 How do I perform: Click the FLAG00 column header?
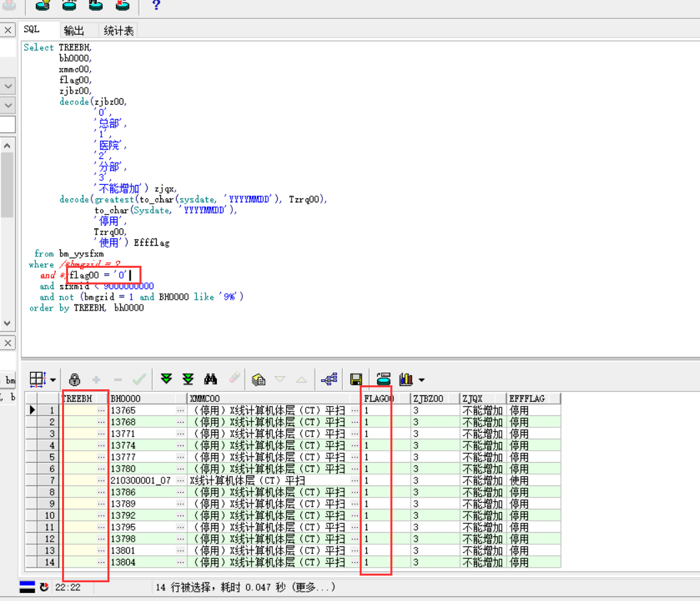379,399
